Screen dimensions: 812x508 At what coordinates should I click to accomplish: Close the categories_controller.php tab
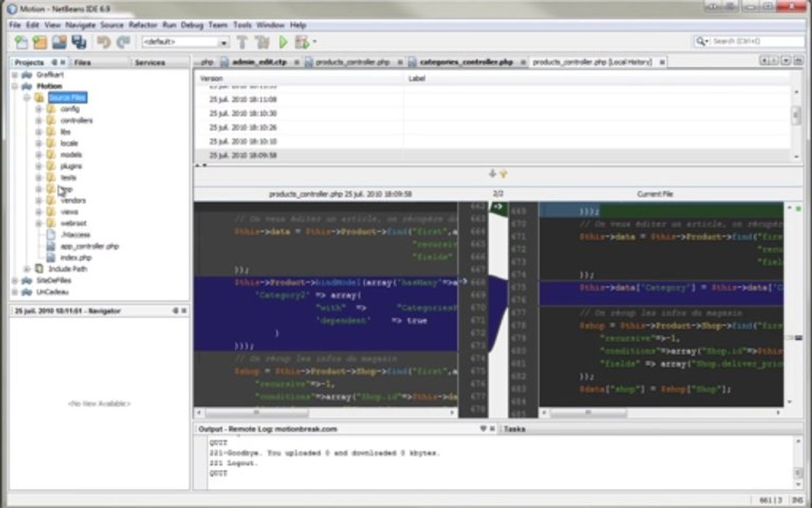tap(523, 62)
